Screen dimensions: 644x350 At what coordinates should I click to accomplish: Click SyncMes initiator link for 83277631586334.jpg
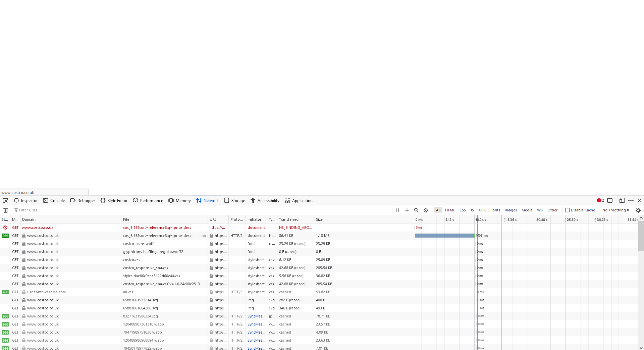[256, 316]
